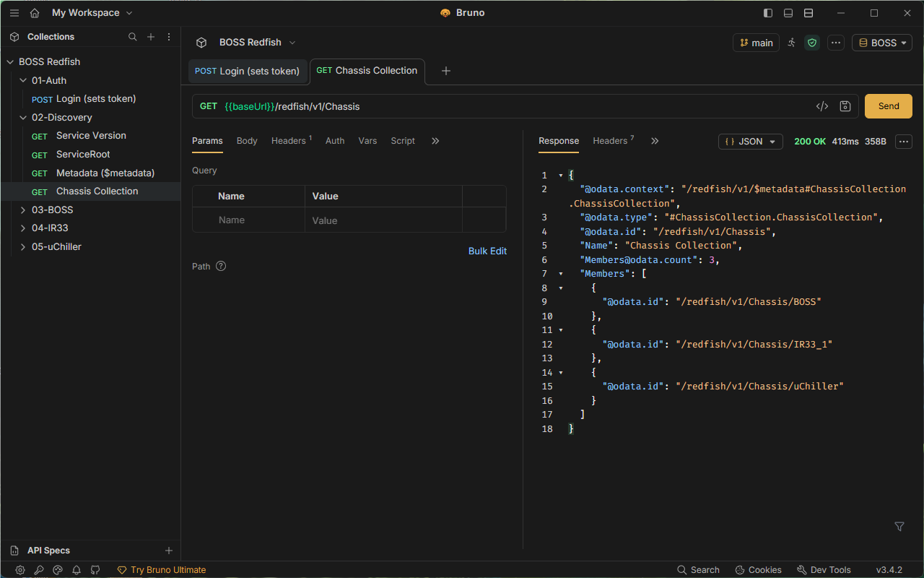This screenshot has height=578, width=924.
Task: Click the key icon in the status bar
Action: tap(39, 570)
